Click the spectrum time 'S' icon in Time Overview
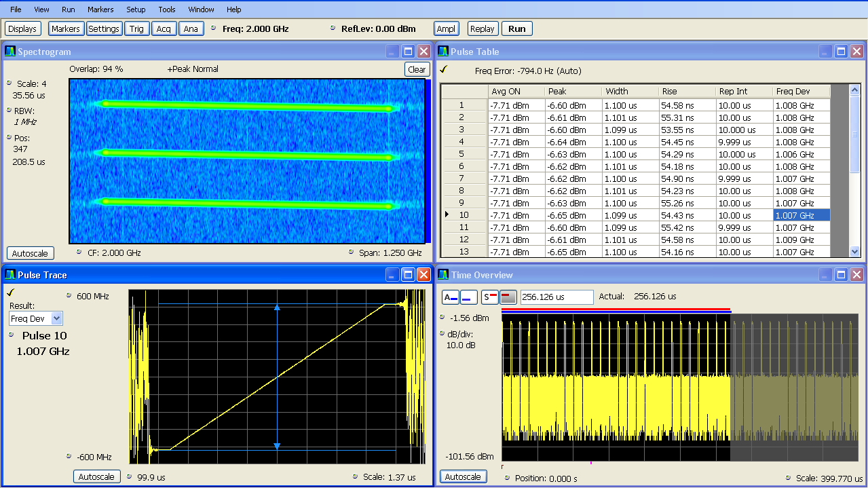The image size is (868, 488). [x=489, y=297]
